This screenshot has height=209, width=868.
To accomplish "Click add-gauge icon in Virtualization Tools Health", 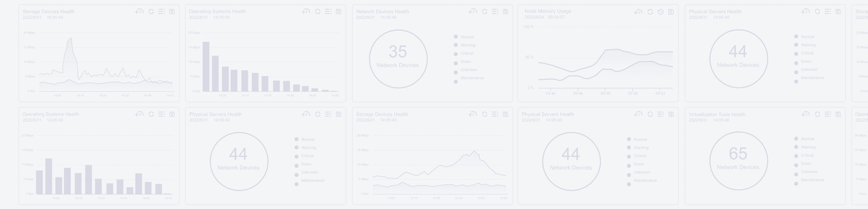I will (x=805, y=114).
